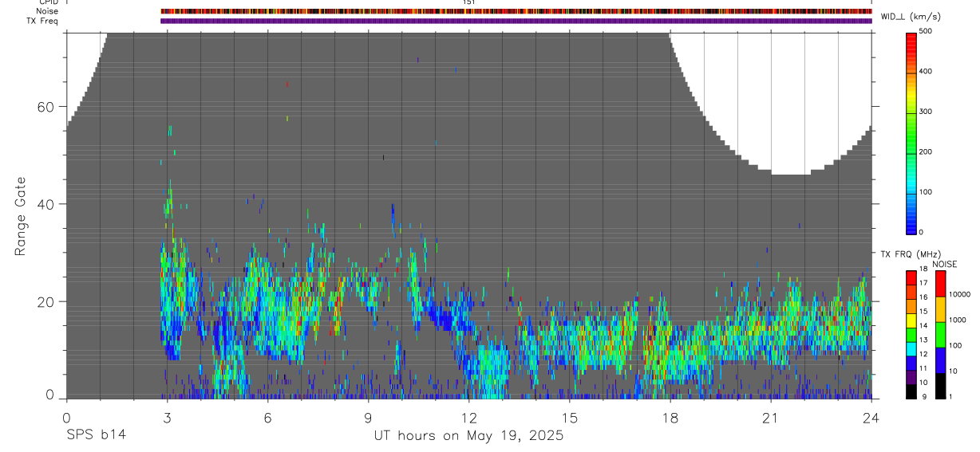This screenshot has width=980, height=452.
Task: Click the '3' tick on the UT hours axis
Action: (167, 418)
